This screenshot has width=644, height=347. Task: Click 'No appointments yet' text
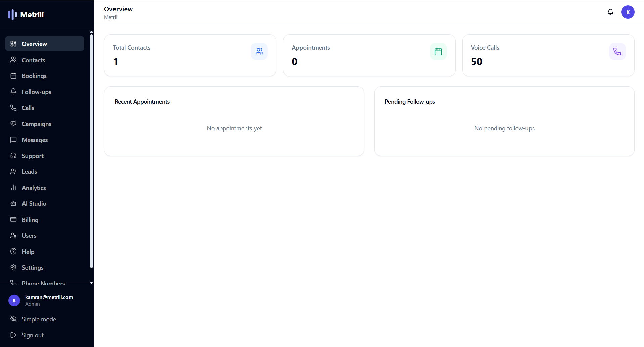(x=234, y=128)
